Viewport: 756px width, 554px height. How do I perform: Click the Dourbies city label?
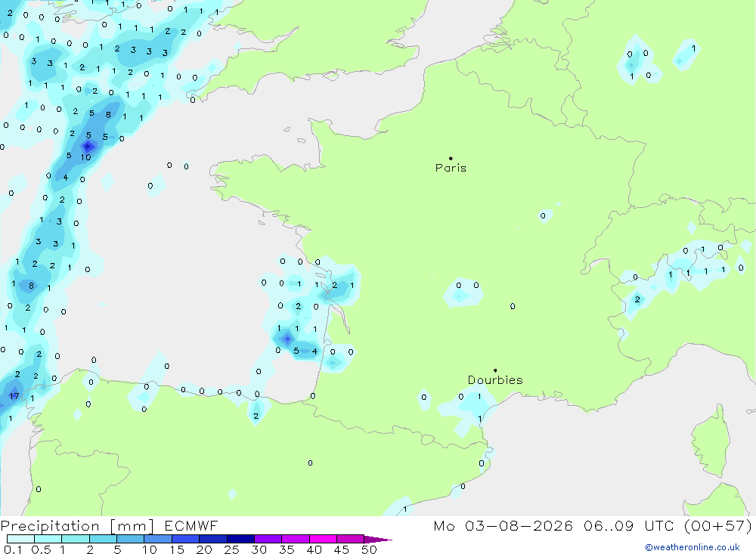coord(495,380)
